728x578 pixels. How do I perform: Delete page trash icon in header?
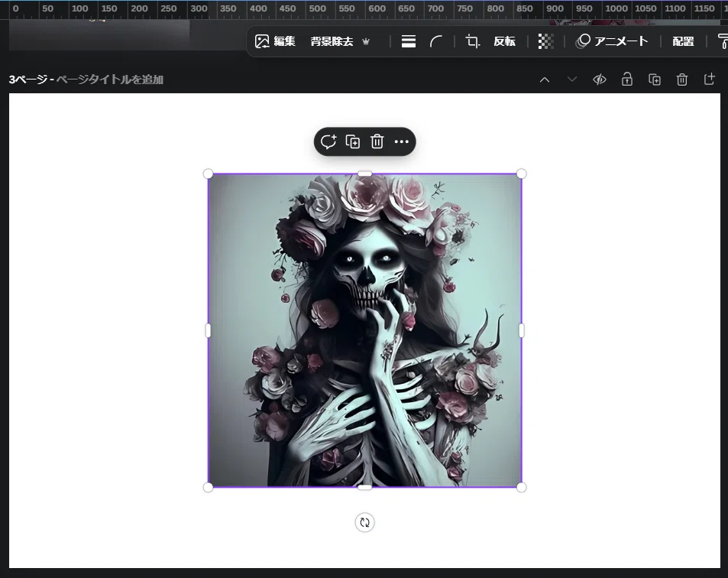[682, 80]
